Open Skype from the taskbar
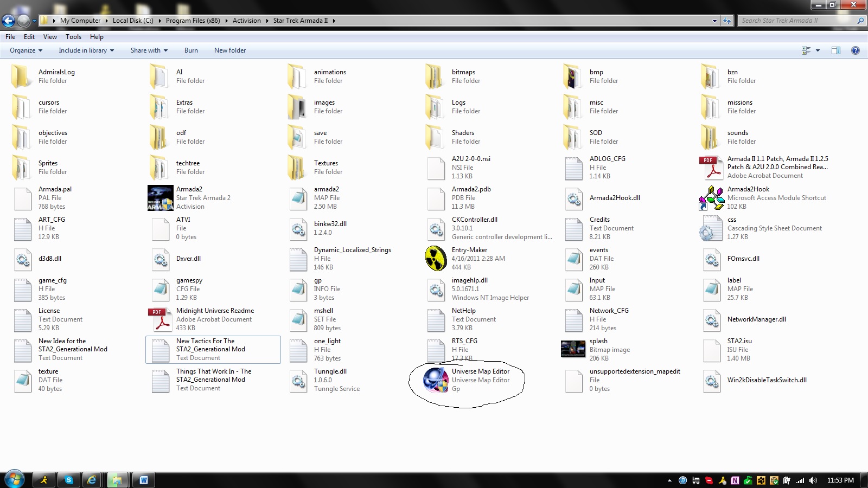 (68, 480)
